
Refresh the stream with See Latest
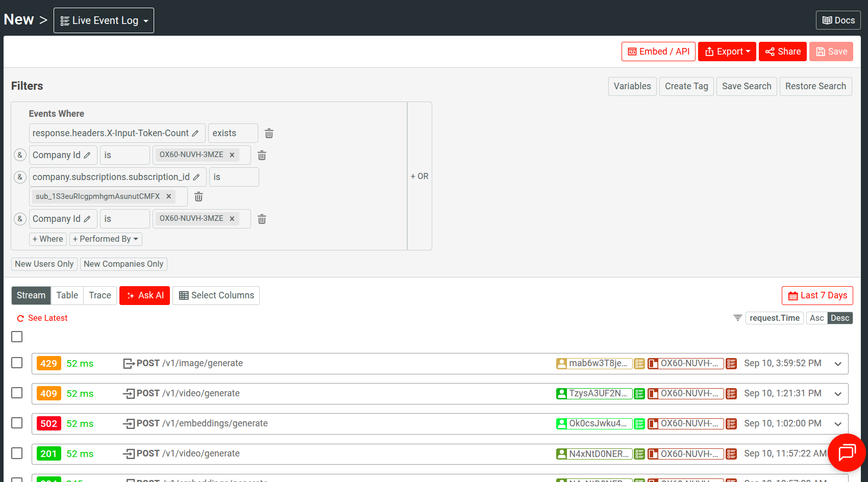click(x=42, y=318)
